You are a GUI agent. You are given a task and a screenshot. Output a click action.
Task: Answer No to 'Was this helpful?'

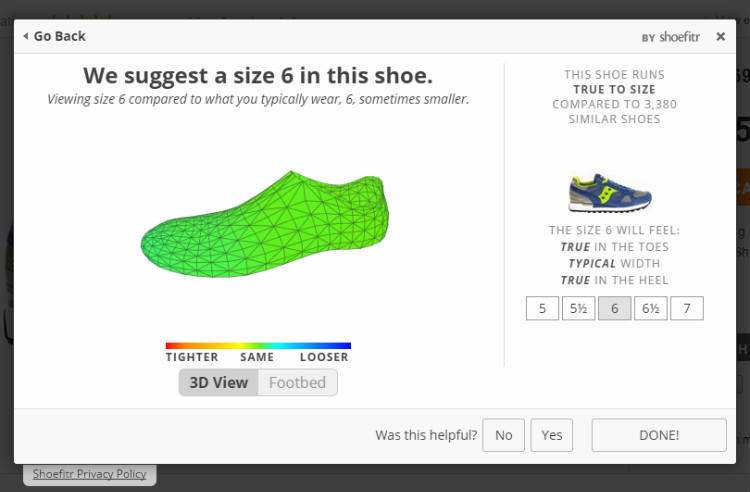click(503, 435)
